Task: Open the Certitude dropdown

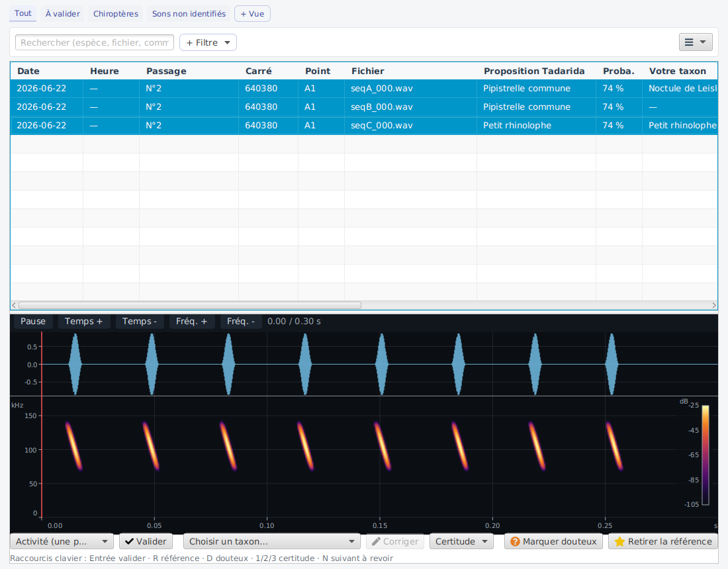Action: point(461,541)
